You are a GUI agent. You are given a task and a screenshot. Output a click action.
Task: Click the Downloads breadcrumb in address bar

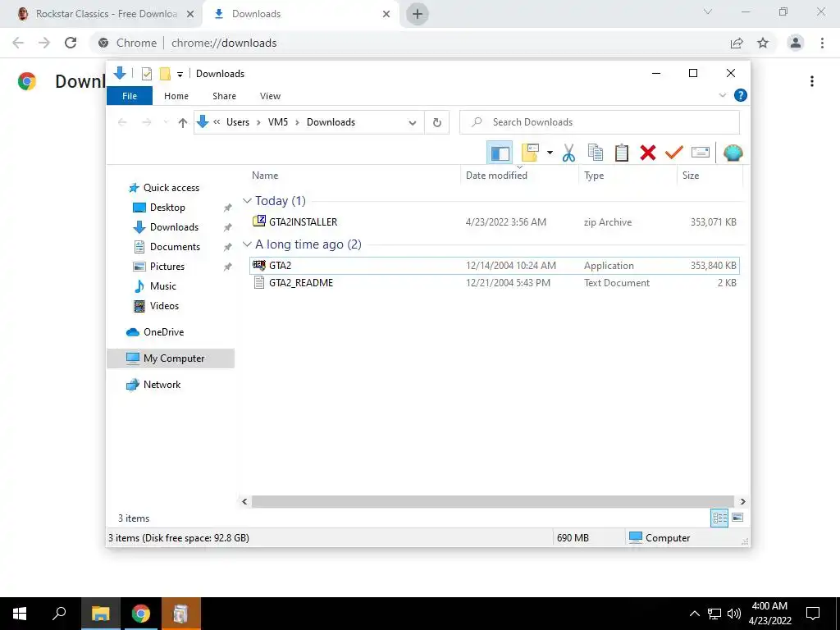331,122
